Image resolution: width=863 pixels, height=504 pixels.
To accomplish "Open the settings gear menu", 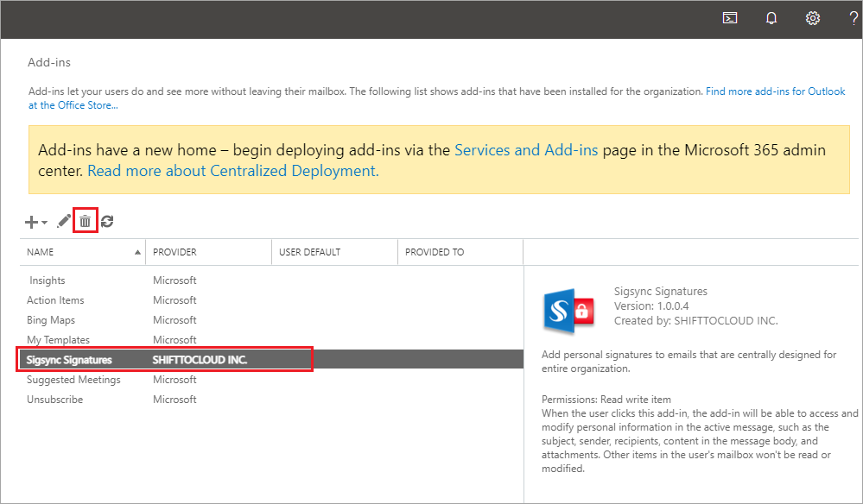I will point(812,18).
